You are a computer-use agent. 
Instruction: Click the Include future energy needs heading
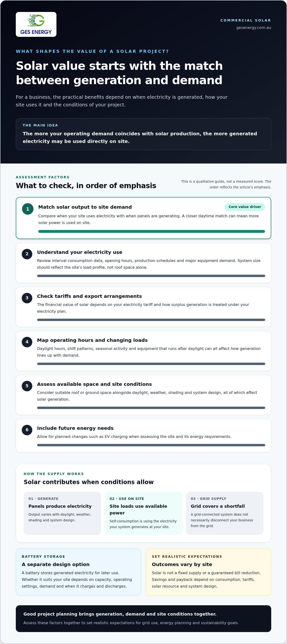(x=75, y=428)
